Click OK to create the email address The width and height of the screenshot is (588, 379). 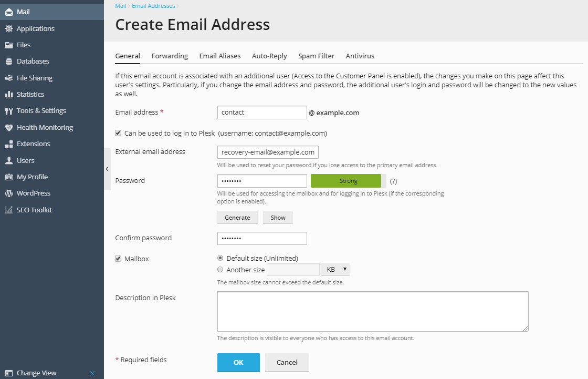point(238,362)
